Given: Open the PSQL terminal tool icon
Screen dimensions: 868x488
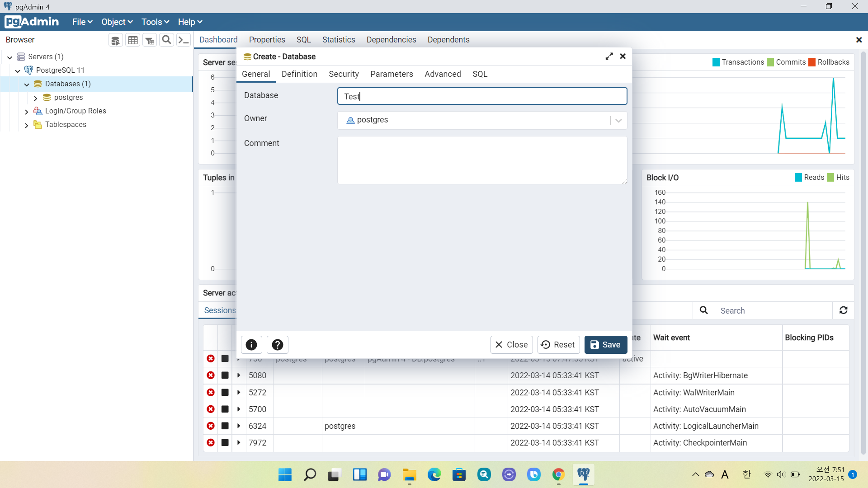Looking at the screenshot, I should pos(183,40).
